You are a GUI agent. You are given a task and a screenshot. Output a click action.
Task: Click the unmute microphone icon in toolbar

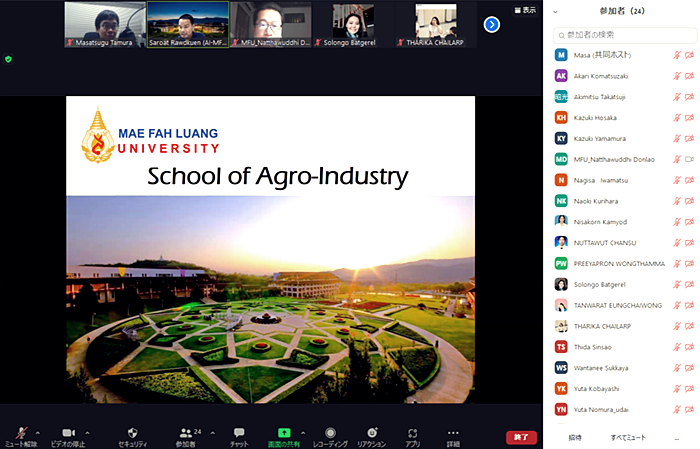[x=21, y=432]
